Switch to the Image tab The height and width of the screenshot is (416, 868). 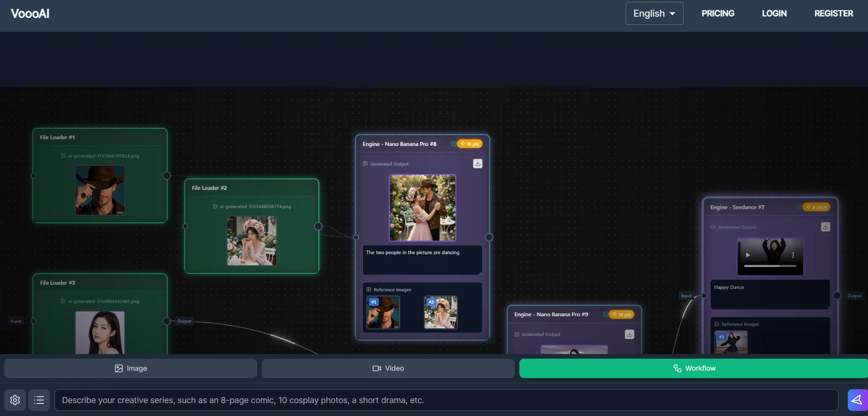(130, 368)
